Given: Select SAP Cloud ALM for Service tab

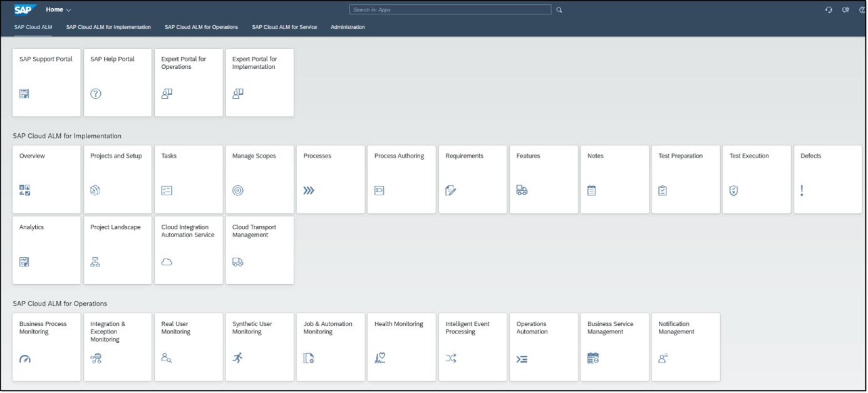Looking at the screenshot, I should 284,27.
